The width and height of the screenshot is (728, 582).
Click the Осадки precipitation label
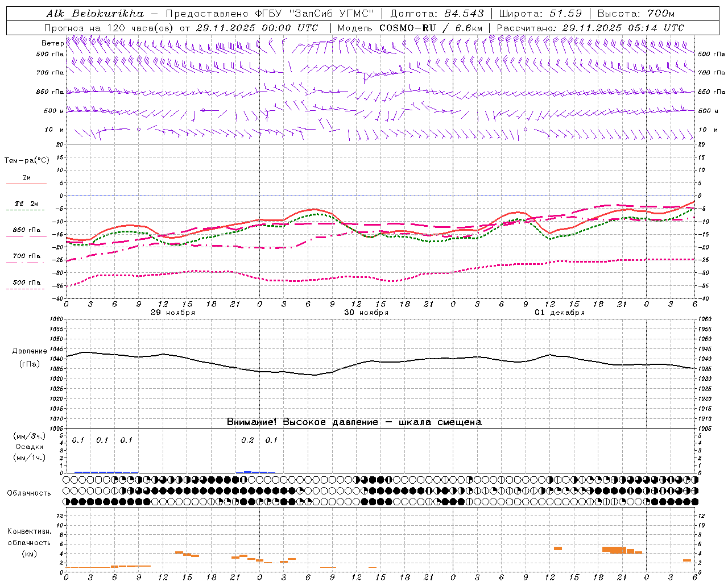coord(30,447)
